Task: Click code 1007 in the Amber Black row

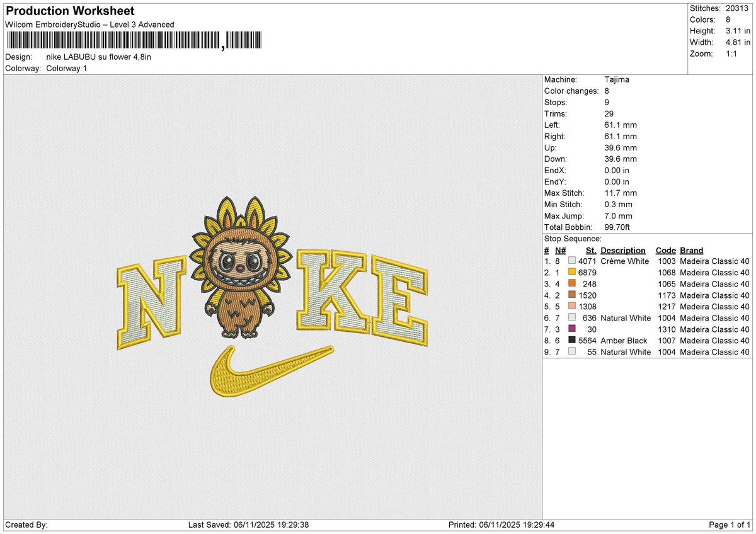Action: [667, 340]
